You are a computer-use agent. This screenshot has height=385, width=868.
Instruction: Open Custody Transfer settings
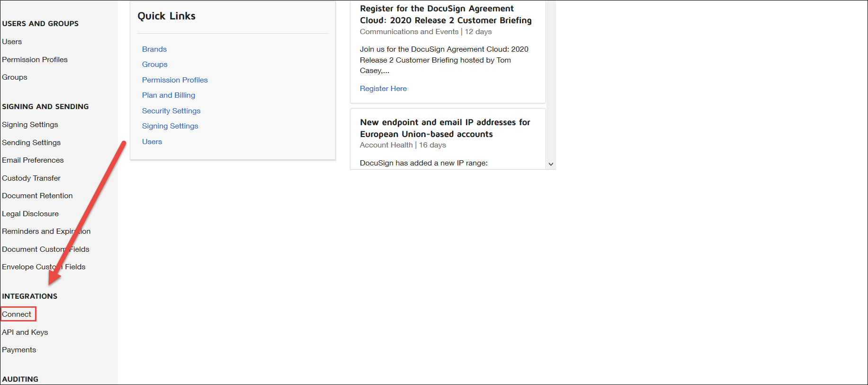pos(31,178)
